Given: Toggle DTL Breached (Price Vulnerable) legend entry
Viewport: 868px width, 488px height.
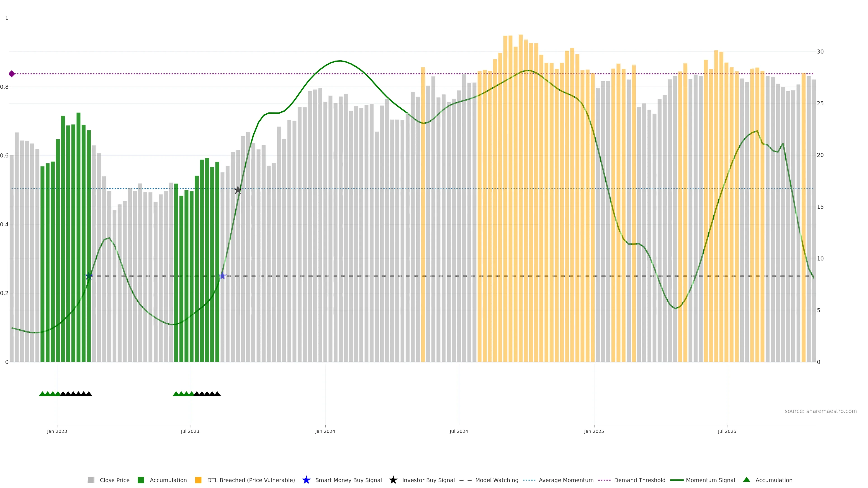Looking at the screenshot, I should pos(251,480).
